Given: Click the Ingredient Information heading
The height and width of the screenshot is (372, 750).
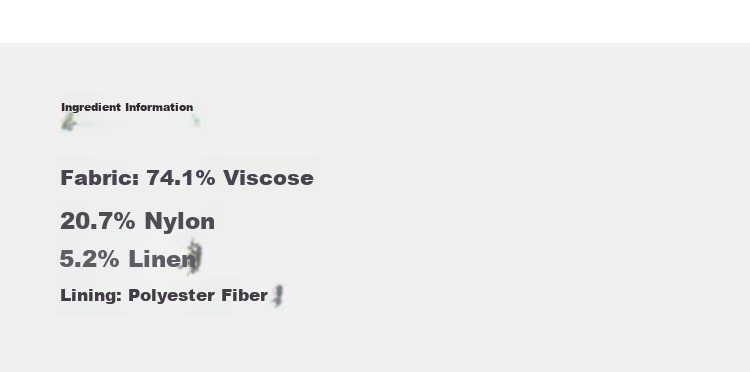Looking at the screenshot, I should [x=127, y=107].
